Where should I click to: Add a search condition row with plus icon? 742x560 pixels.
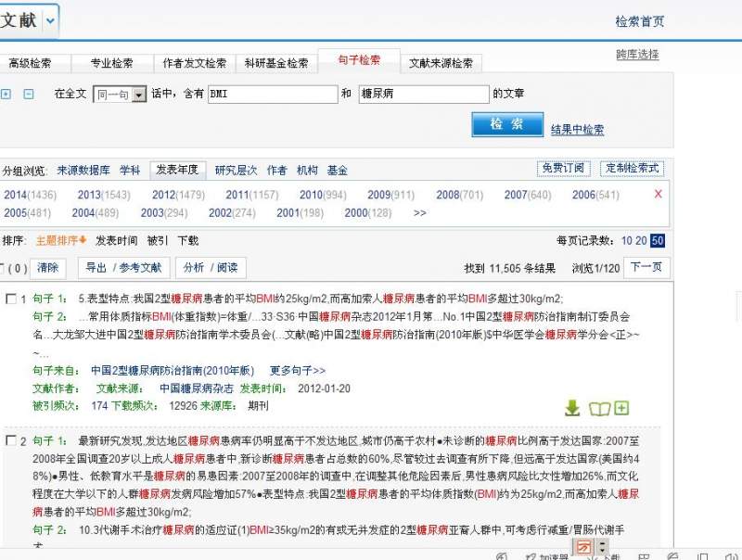[x=6, y=94]
